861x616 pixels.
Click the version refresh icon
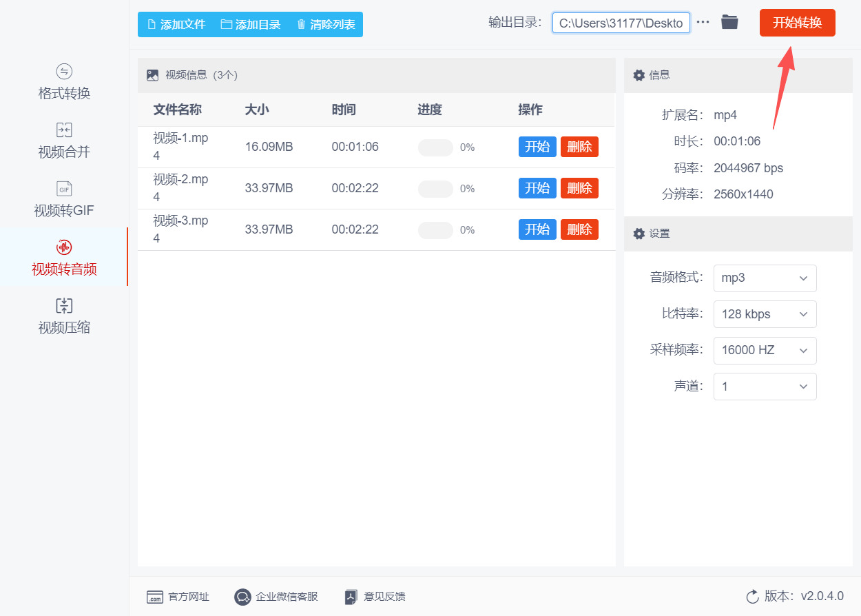click(752, 596)
